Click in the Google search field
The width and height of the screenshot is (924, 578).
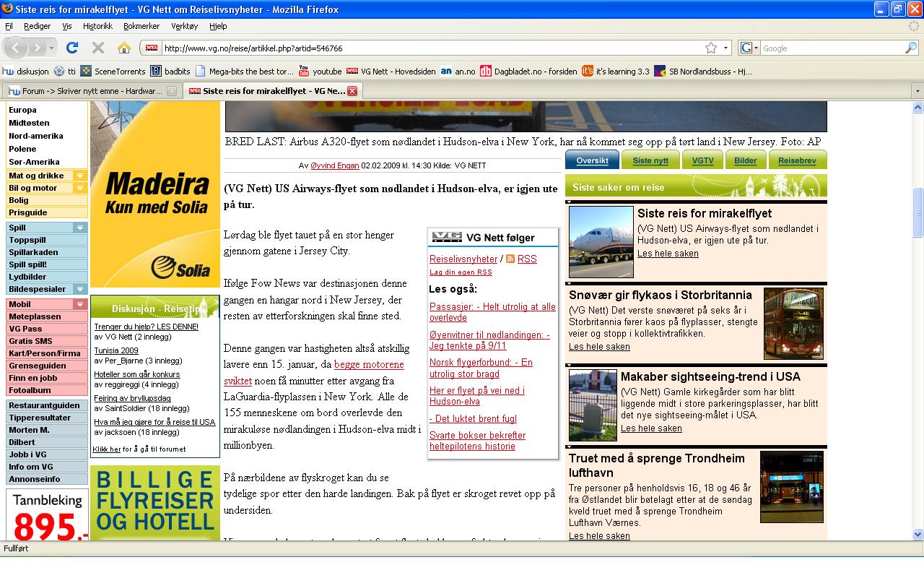click(832, 48)
